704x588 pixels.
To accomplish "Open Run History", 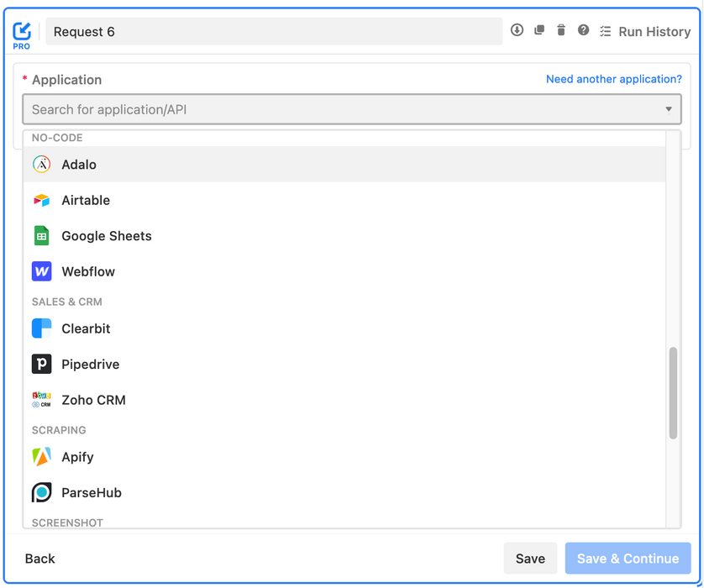I will [645, 31].
